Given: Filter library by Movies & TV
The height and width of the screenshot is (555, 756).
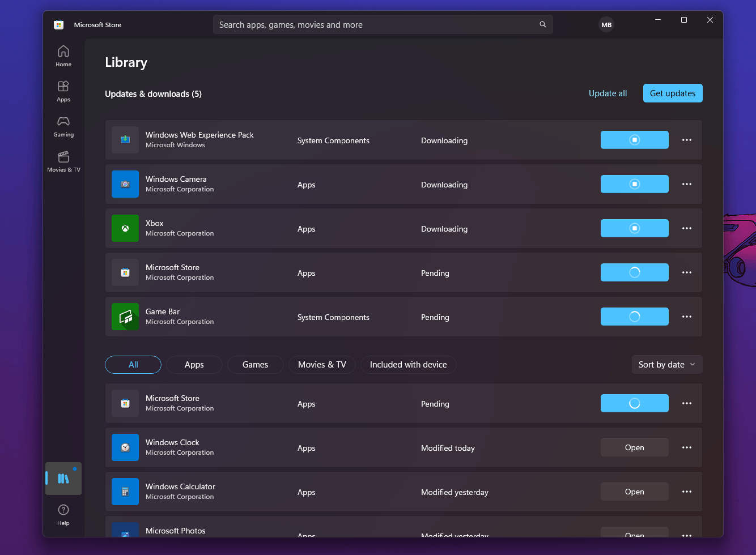Looking at the screenshot, I should point(322,365).
